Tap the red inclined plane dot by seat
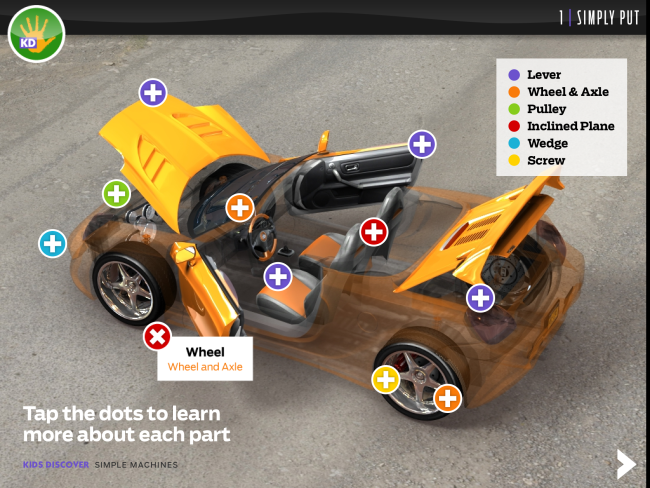The height and width of the screenshot is (488, 650). click(374, 232)
